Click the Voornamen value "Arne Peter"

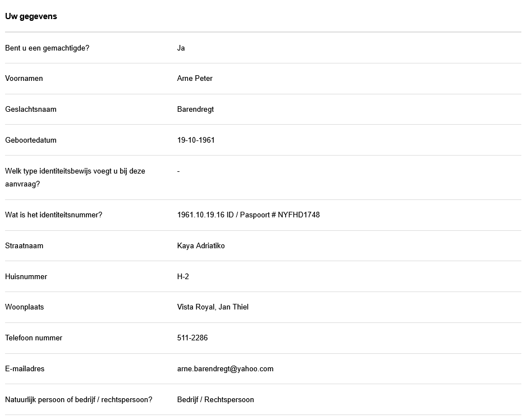pyautogui.click(x=195, y=79)
